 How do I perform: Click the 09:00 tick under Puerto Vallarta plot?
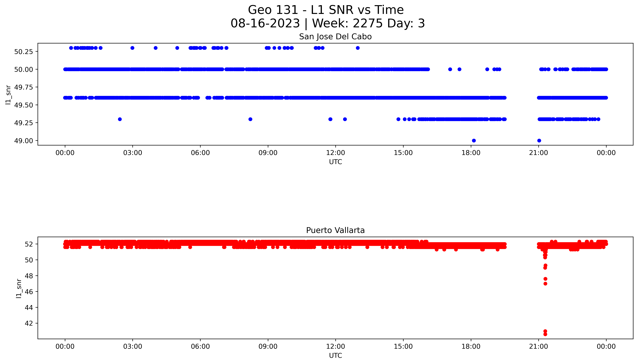point(268,346)
